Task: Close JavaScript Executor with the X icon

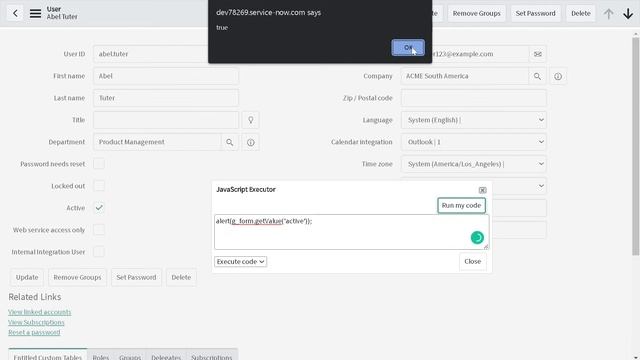Action: pos(482,190)
